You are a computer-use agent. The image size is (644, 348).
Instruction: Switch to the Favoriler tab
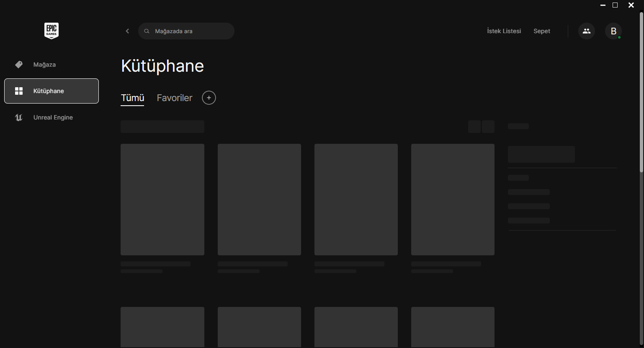pos(175,98)
